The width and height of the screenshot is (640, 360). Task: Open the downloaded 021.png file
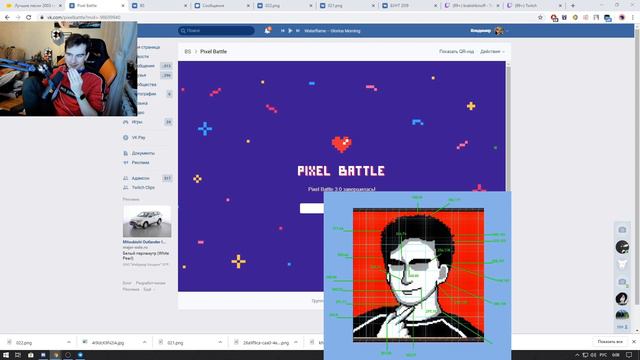176,342
